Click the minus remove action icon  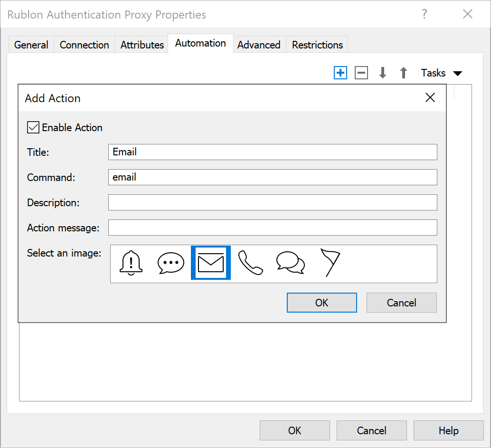coord(361,73)
